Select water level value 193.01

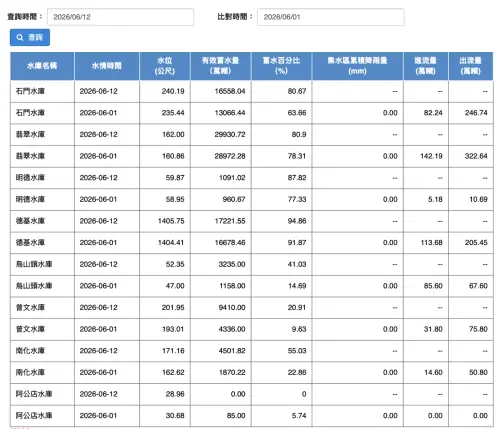coord(173,329)
